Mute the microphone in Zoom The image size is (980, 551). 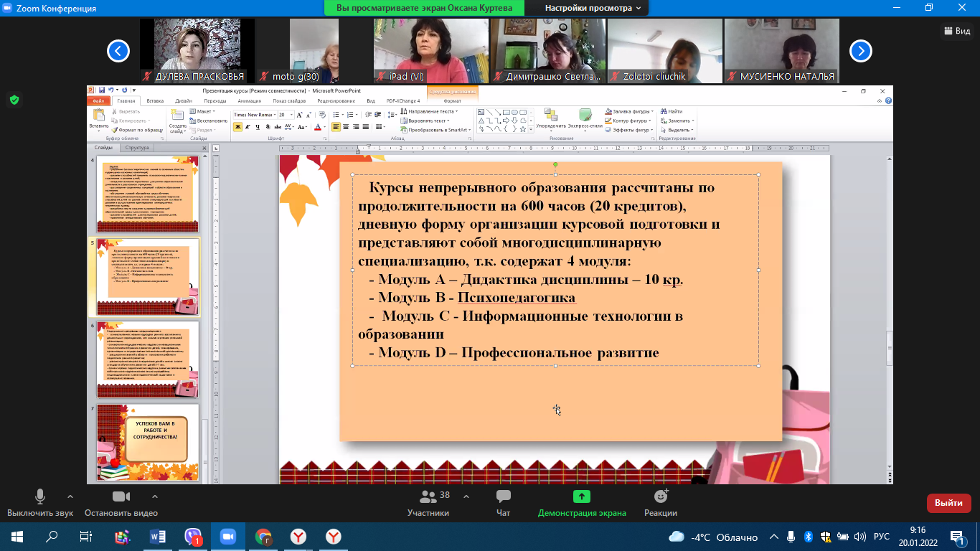[40, 496]
